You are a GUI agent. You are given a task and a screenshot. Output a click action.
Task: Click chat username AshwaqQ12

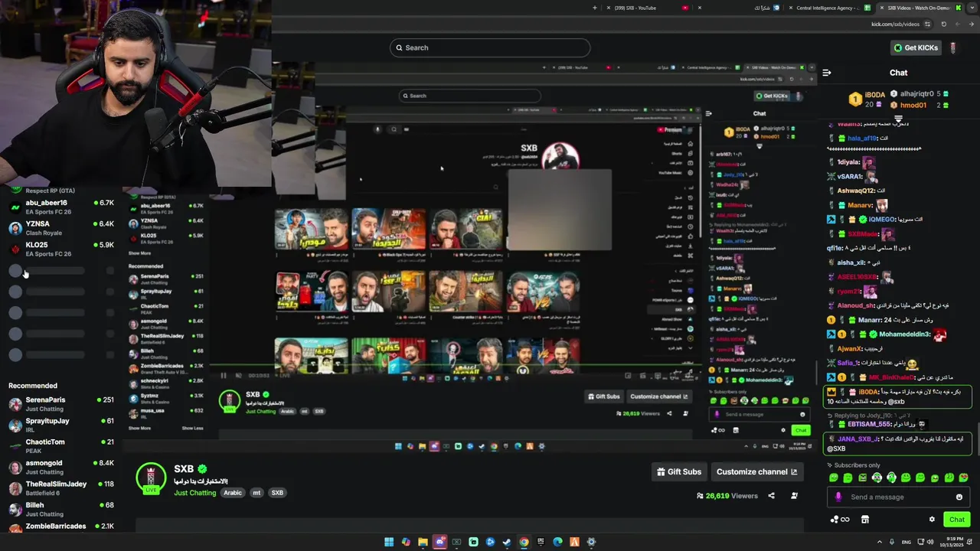(x=855, y=191)
